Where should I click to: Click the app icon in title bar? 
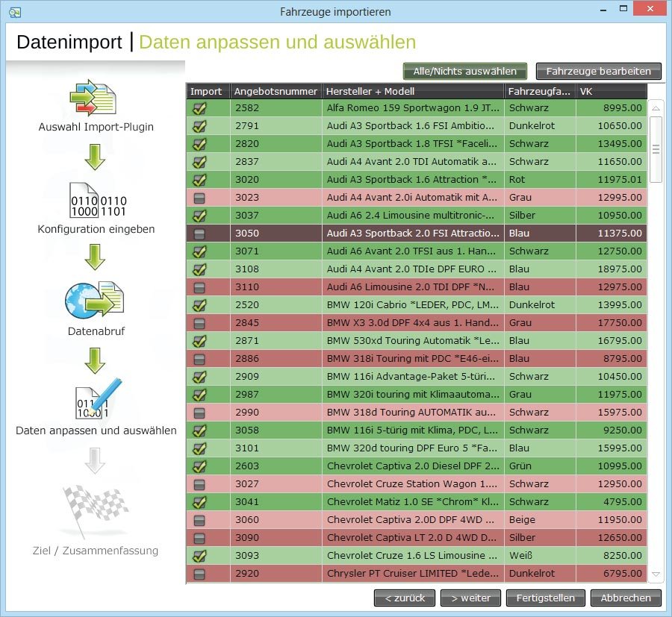(15, 12)
